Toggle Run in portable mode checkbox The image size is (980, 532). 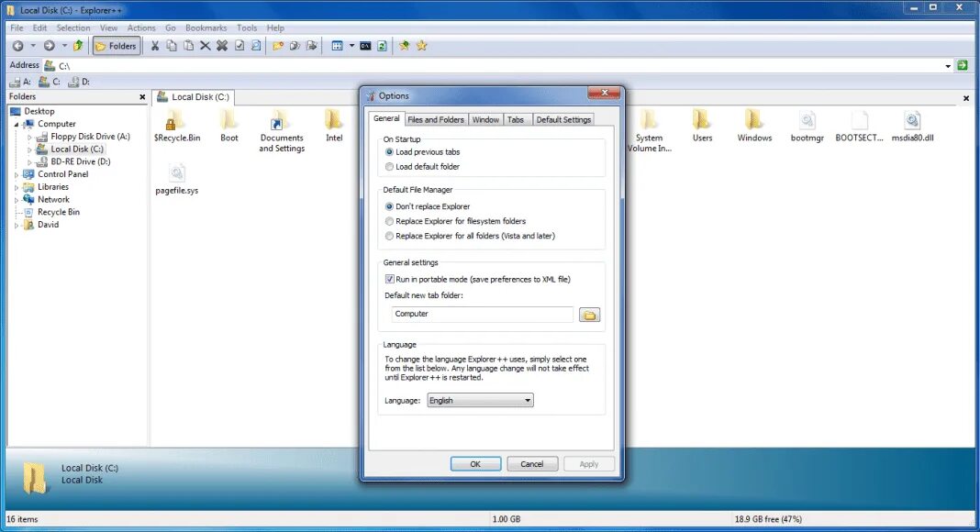click(389, 279)
